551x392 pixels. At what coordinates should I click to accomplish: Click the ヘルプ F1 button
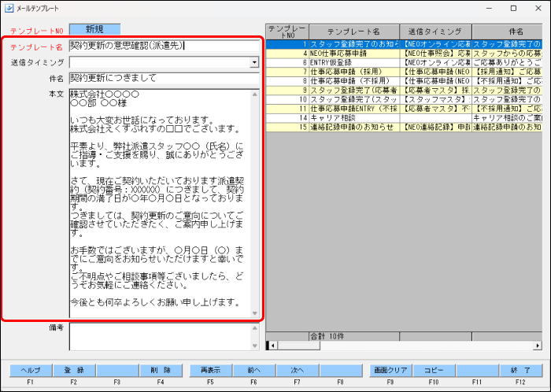pos(31,370)
